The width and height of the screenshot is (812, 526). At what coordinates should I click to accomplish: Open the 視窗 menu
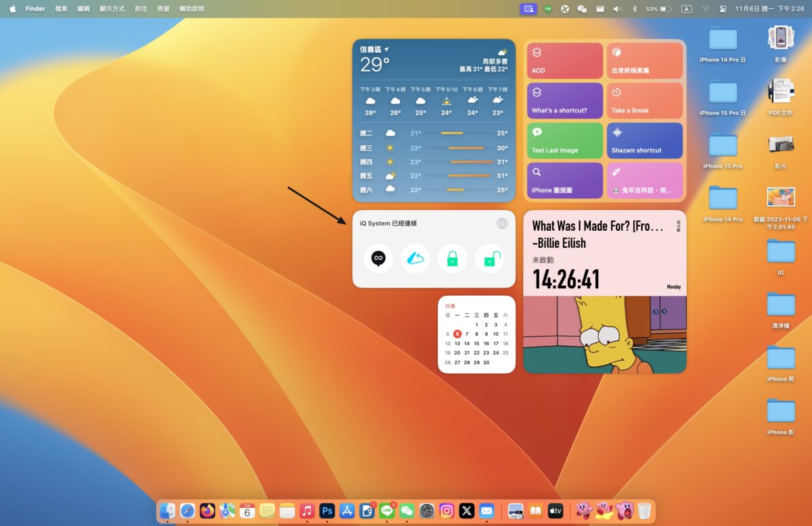[x=163, y=9]
